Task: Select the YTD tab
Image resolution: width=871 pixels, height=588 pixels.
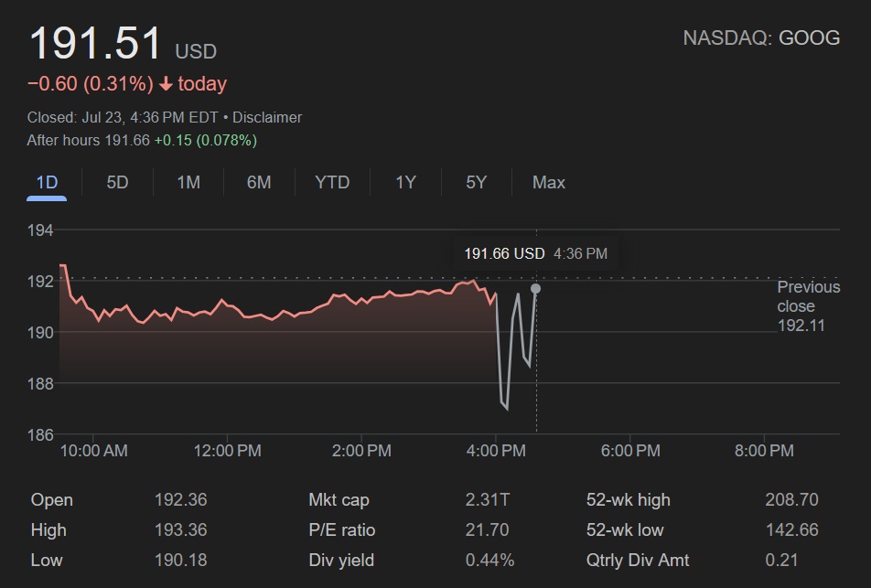Action: tap(332, 182)
